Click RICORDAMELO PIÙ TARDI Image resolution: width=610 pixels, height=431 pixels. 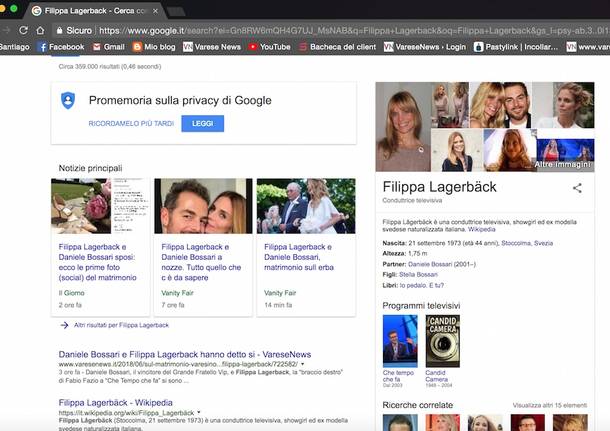131,123
